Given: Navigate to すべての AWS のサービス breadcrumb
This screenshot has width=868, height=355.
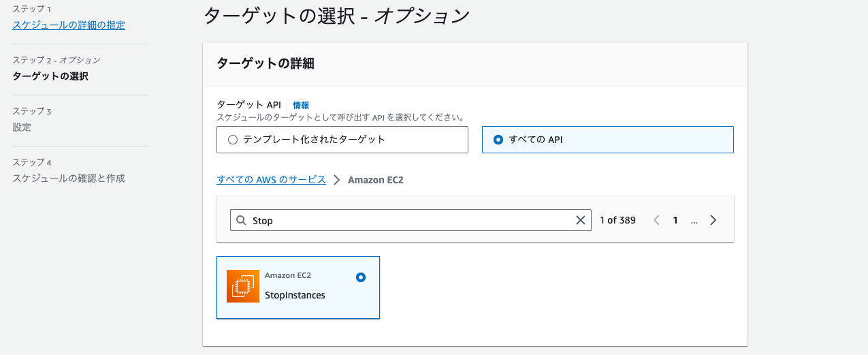Looking at the screenshot, I should [x=272, y=180].
